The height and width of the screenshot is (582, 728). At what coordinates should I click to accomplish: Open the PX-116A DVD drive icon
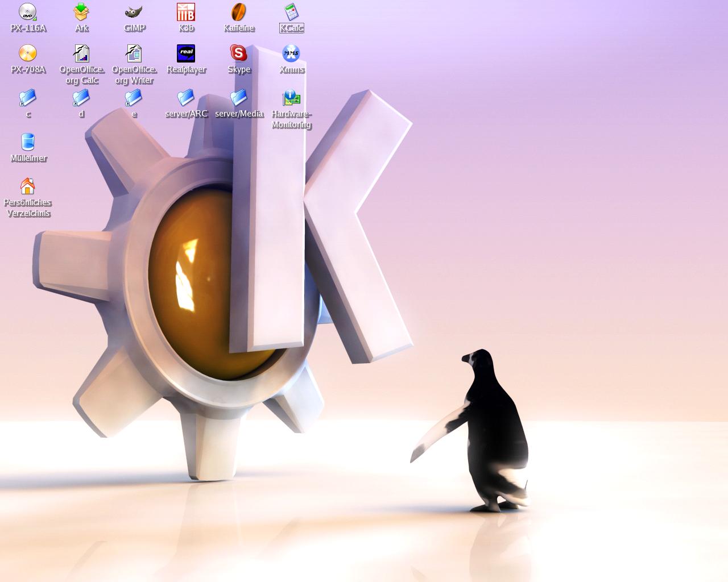click(28, 12)
